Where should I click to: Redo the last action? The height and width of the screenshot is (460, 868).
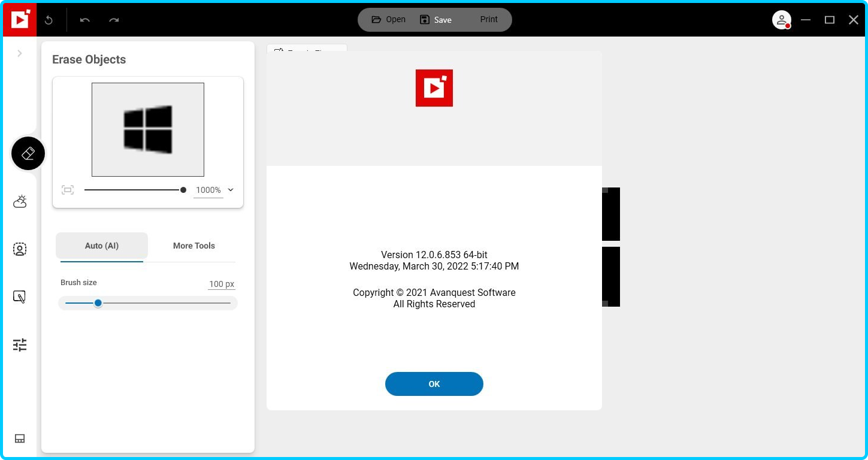pyautogui.click(x=114, y=20)
